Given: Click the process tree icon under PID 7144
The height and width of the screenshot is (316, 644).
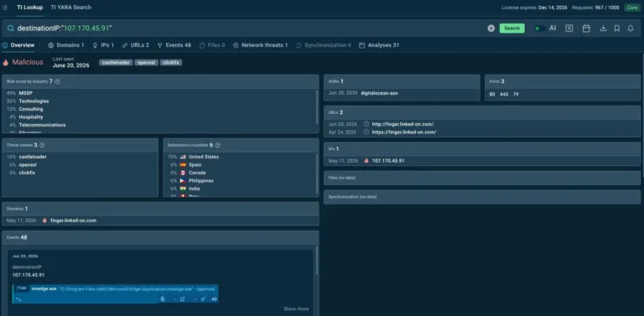Looking at the screenshot, I should pos(18,299).
